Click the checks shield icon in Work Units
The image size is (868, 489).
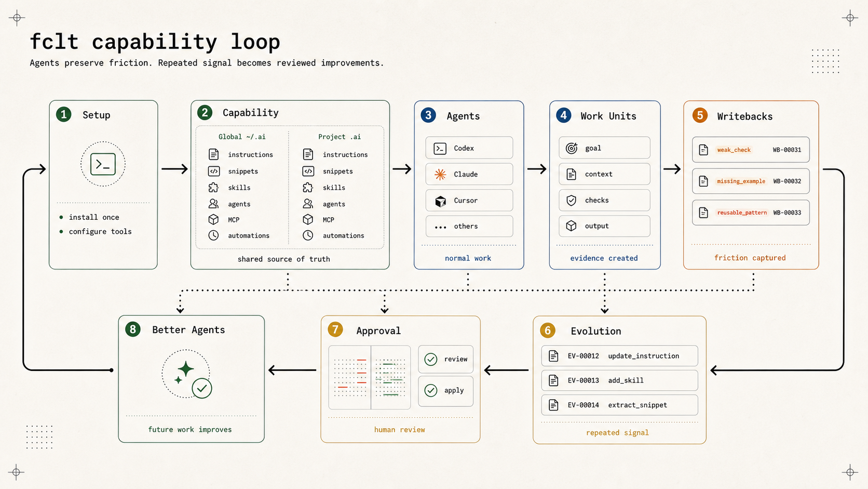[x=572, y=200]
